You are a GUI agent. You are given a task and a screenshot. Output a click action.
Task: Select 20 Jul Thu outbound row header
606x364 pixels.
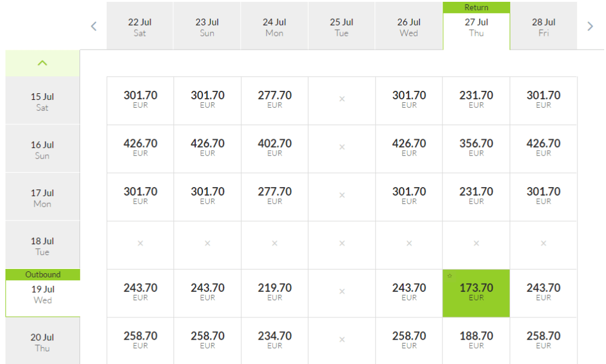click(42, 342)
